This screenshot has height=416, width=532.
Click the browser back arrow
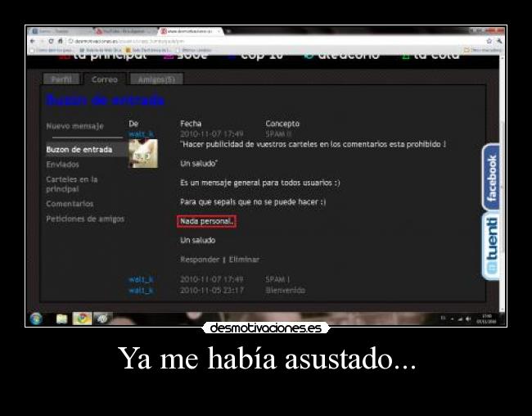(x=33, y=41)
